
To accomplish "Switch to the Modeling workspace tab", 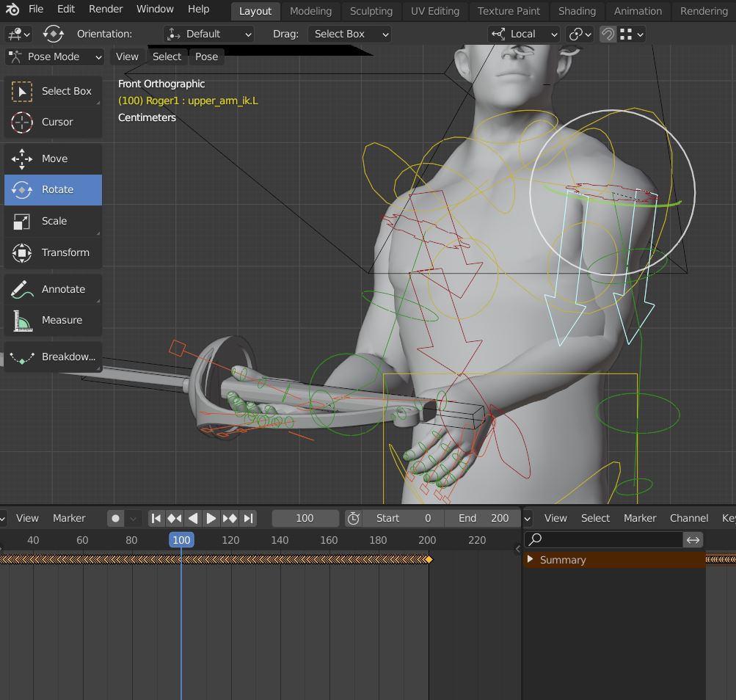I will point(310,11).
